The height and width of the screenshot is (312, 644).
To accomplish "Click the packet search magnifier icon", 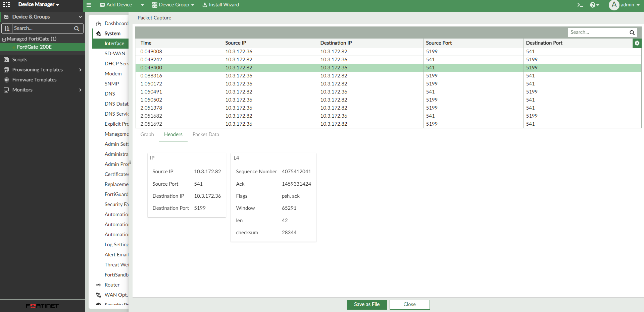I will coord(632,33).
